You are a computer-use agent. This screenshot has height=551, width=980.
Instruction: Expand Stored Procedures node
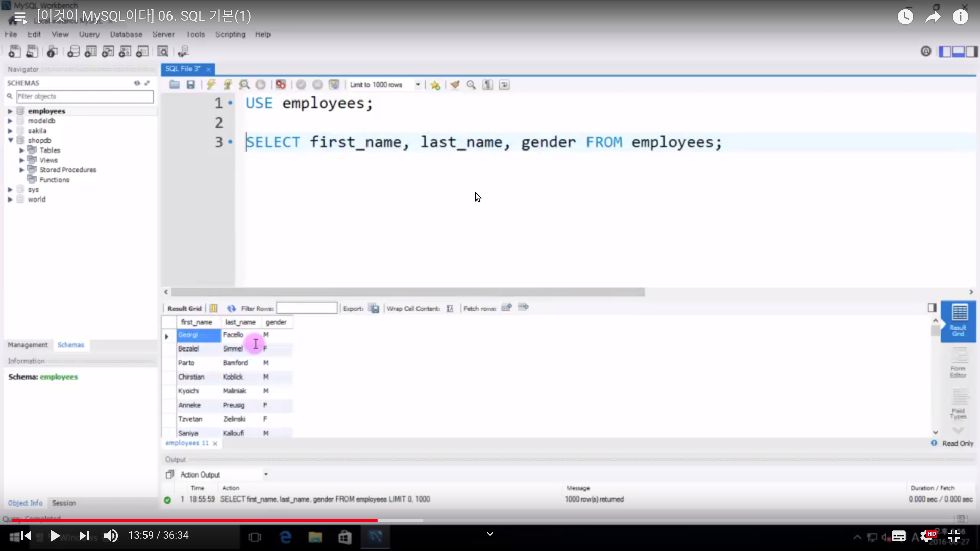click(21, 170)
